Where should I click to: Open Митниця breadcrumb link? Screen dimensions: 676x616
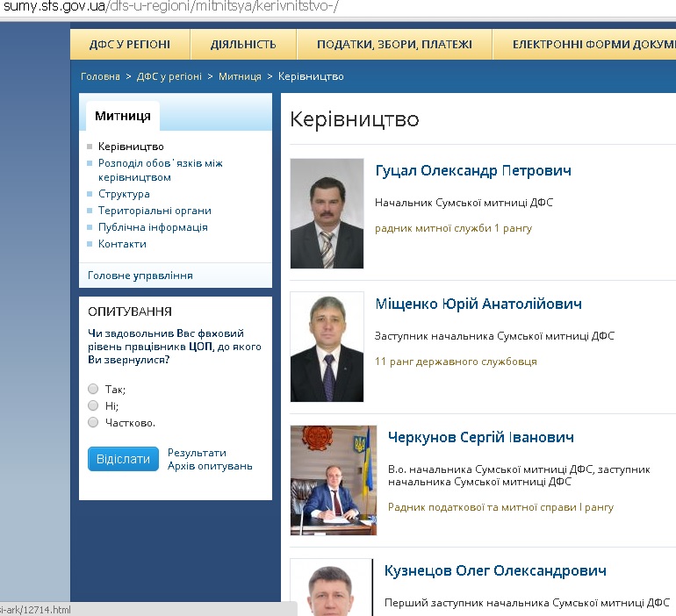coord(240,76)
